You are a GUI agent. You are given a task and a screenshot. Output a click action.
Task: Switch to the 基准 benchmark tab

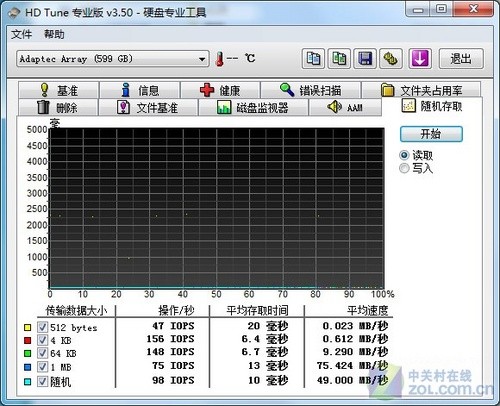point(59,90)
